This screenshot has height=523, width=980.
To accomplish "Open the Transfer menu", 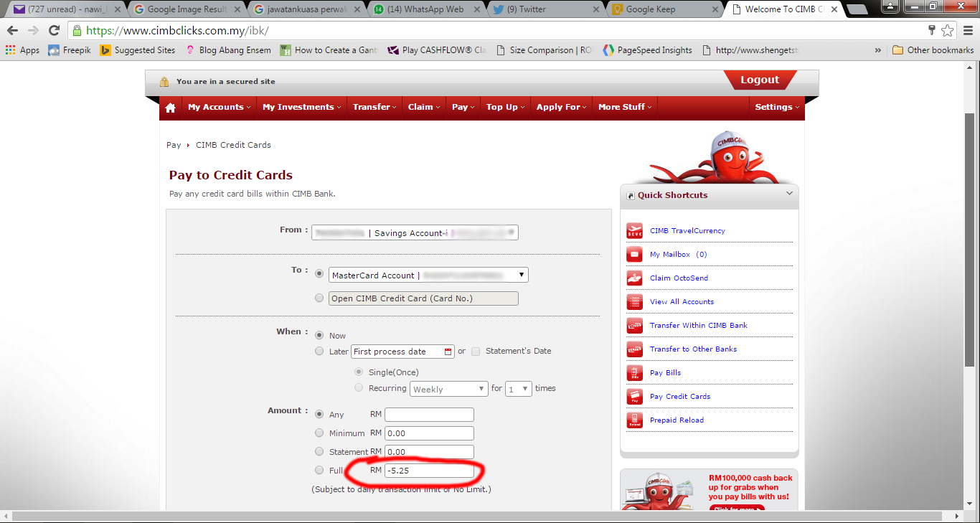I will (374, 107).
